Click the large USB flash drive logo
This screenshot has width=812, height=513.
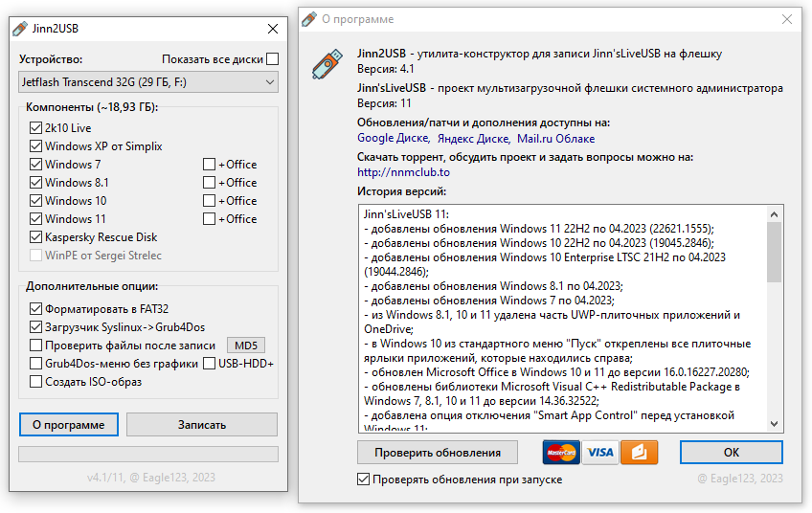point(327,64)
